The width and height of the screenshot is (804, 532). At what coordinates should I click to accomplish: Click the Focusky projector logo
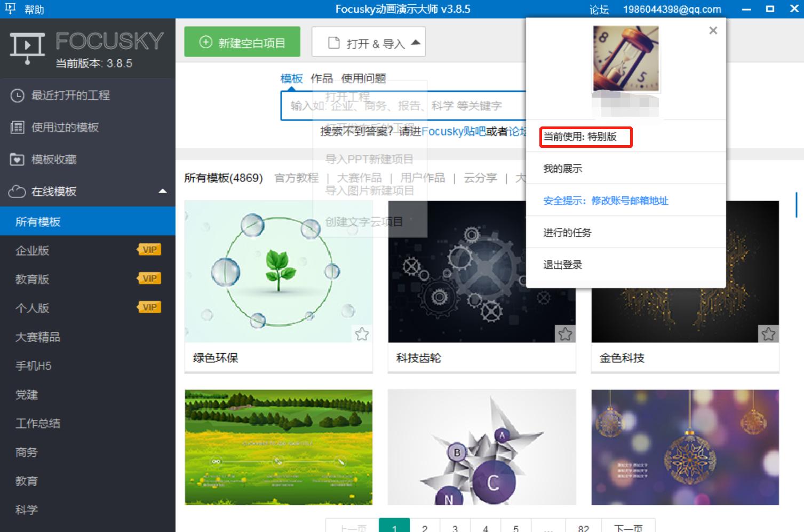pyautogui.click(x=27, y=47)
